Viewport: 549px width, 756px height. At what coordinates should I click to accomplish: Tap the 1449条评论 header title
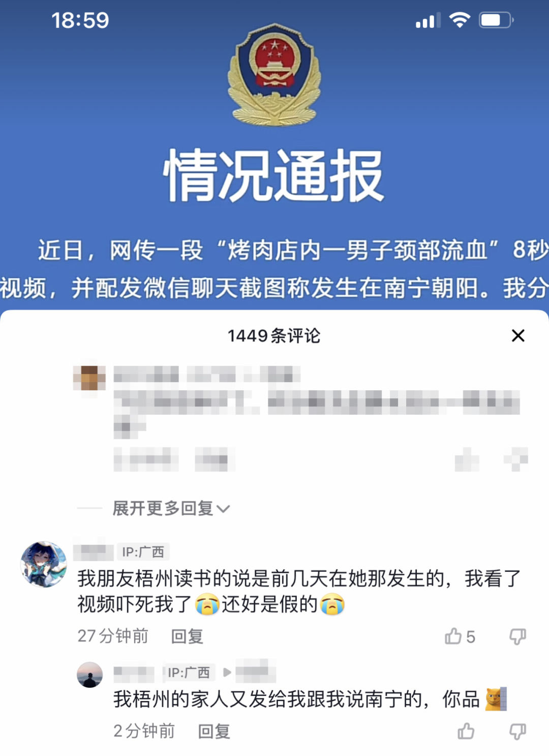click(274, 336)
